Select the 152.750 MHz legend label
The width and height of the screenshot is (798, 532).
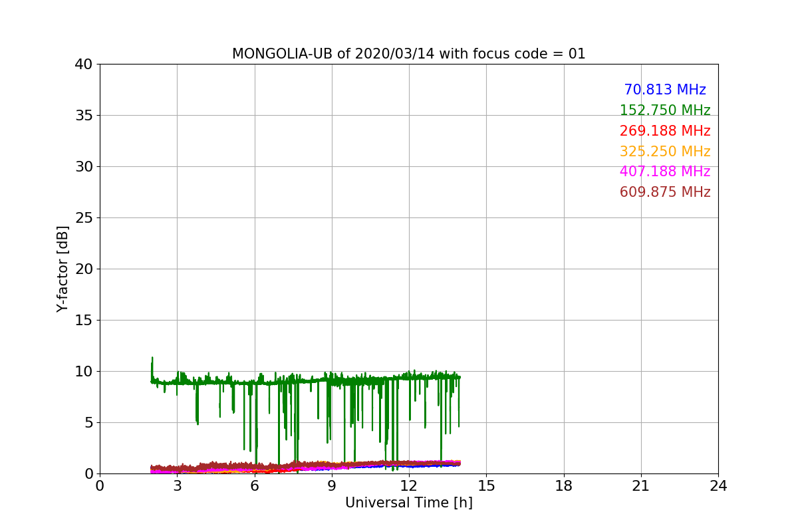665,110
